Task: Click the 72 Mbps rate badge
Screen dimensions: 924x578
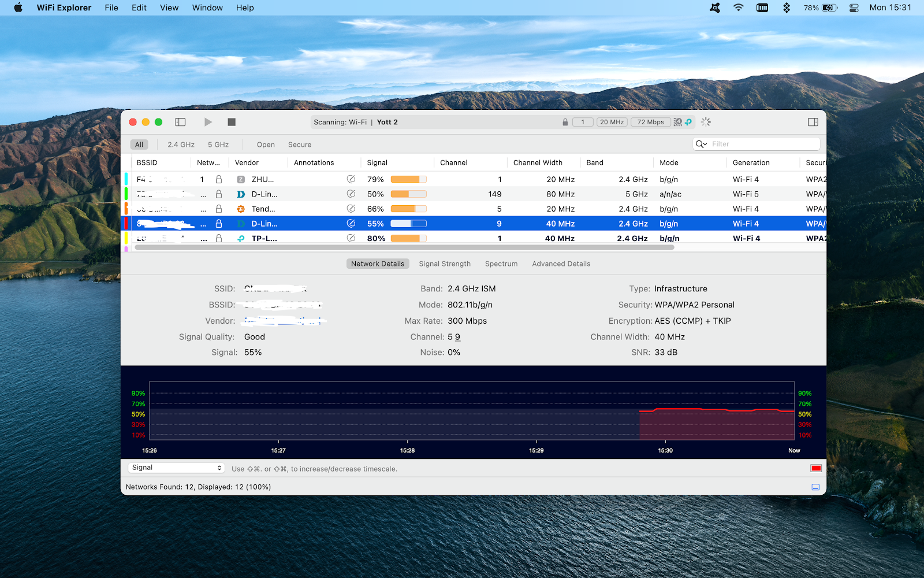Action: [x=651, y=122]
